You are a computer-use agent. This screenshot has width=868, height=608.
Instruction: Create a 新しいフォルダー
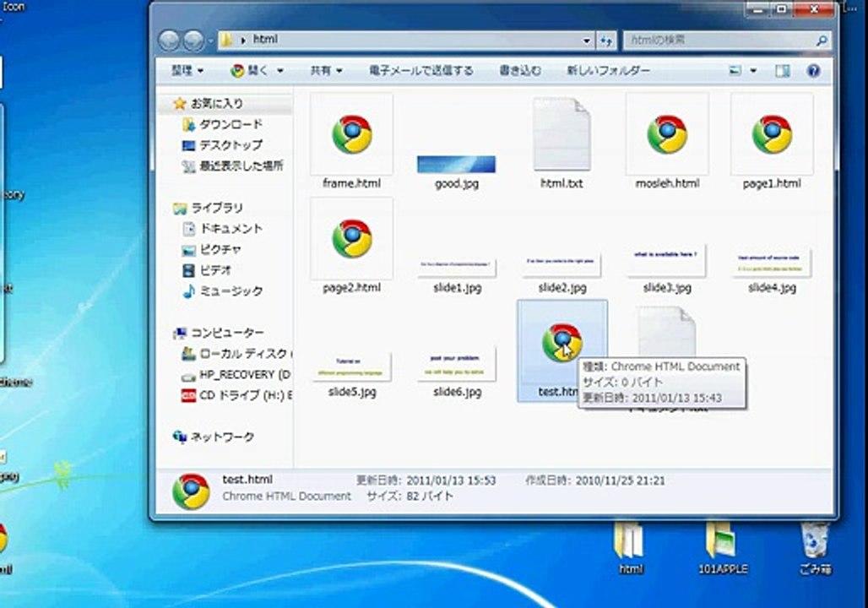tap(609, 70)
